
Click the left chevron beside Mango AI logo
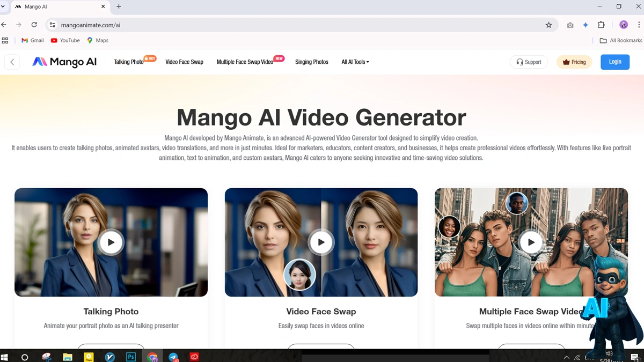[x=12, y=62]
